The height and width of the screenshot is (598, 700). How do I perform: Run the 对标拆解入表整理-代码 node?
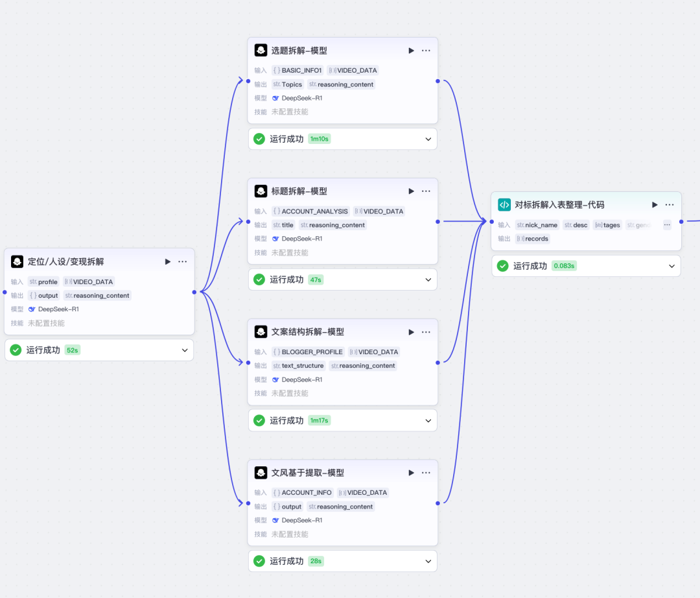655,205
